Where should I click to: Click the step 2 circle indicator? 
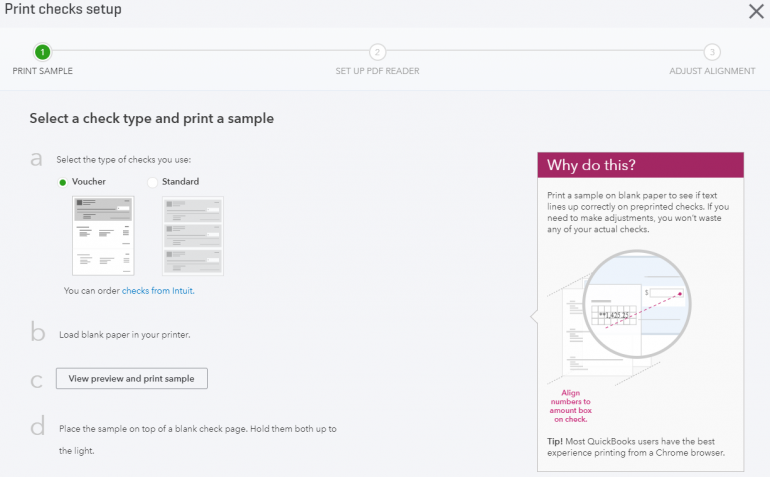tap(377, 52)
